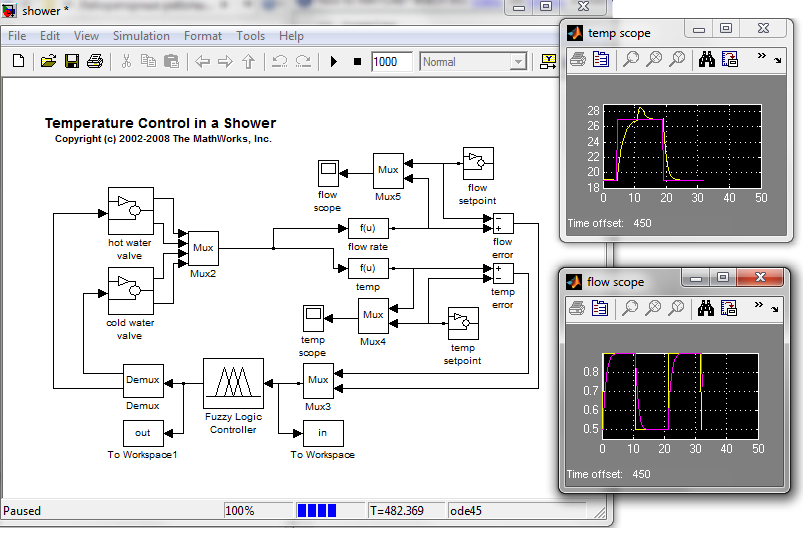803x545 pixels.
Task: Click the New model icon
Action: pyautogui.click(x=18, y=61)
